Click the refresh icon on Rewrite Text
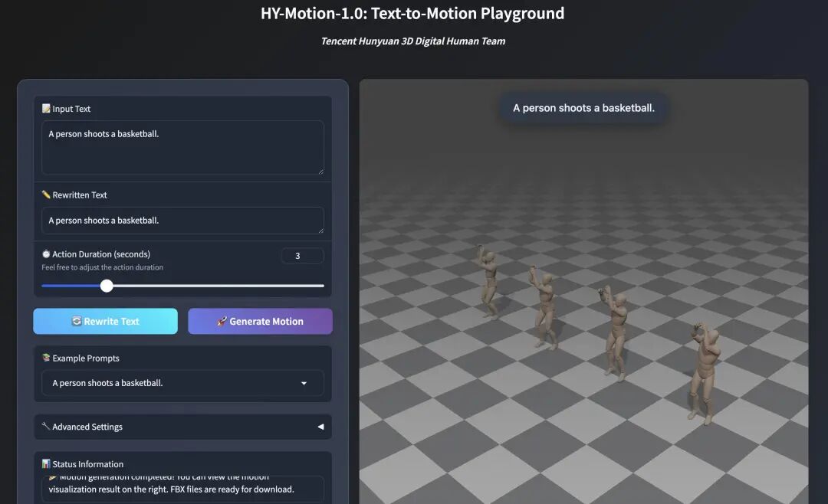 click(x=77, y=321)
